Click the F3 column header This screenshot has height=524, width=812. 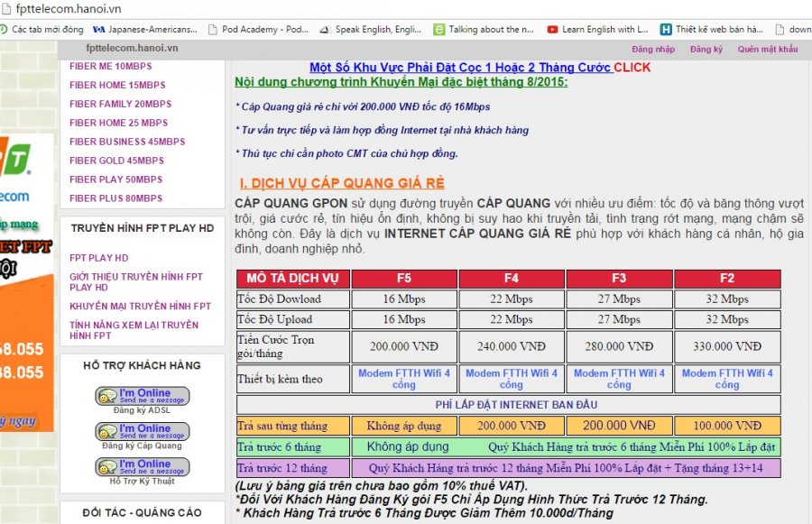619,279
